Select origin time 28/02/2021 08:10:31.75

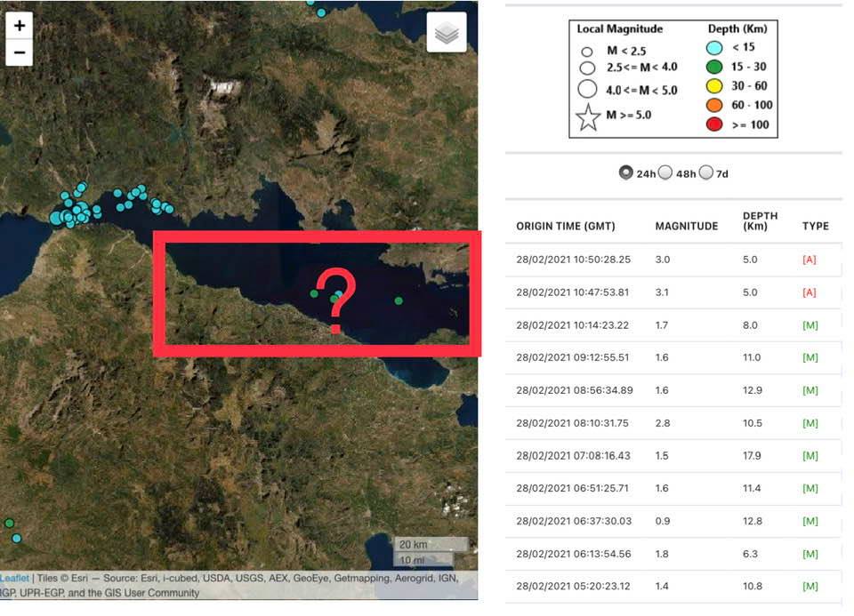click(572, 423)
